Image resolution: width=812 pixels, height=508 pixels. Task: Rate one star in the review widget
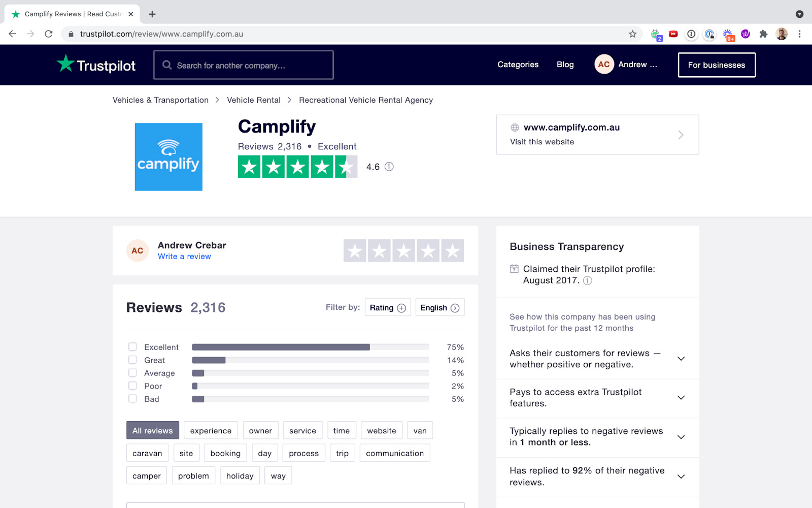(355, 251)
